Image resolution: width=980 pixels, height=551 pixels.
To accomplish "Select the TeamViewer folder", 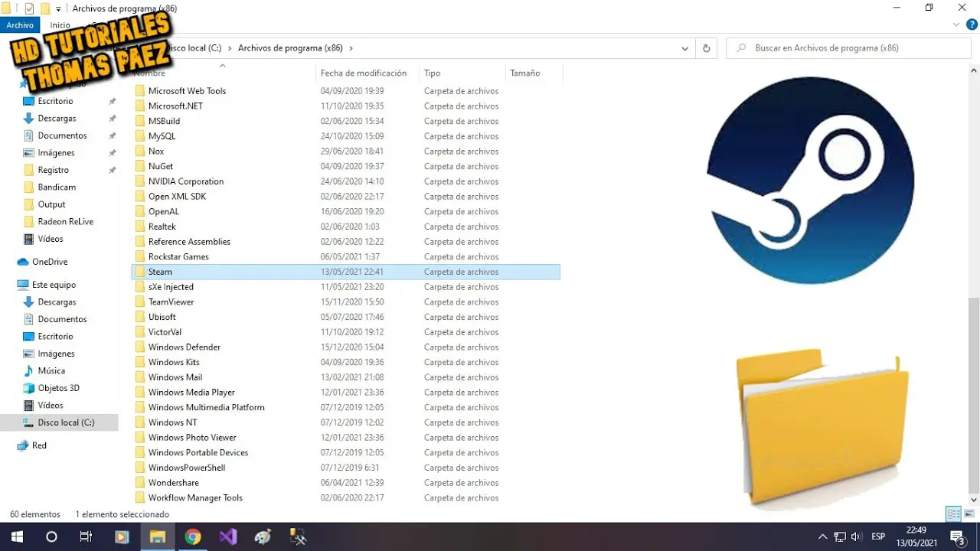I will (171, 302).
